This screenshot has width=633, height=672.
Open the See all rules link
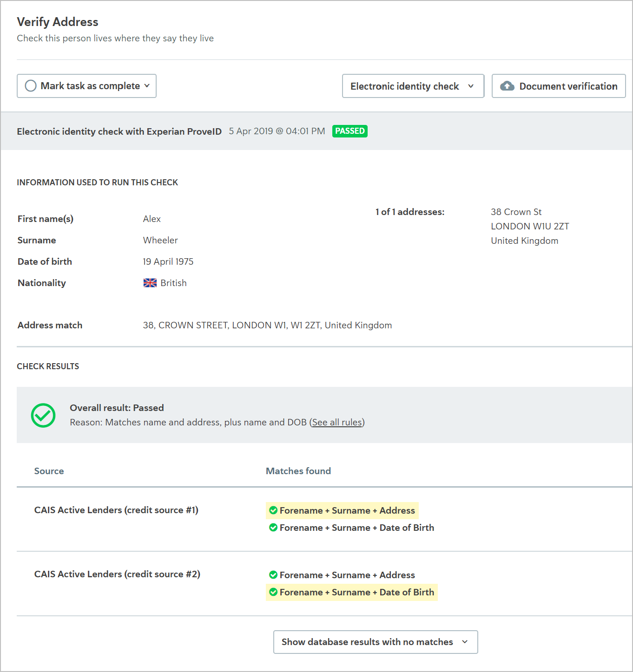point(337,422)
